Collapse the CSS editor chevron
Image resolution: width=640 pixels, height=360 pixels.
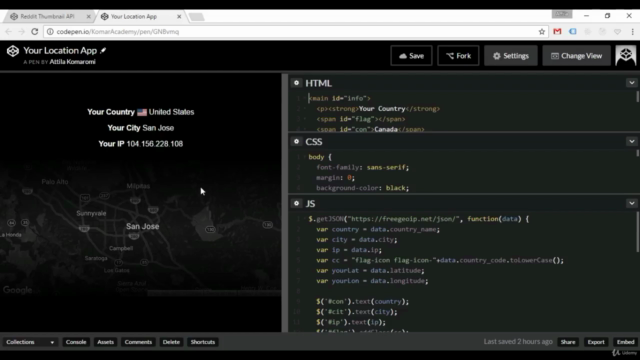point(632,142)
